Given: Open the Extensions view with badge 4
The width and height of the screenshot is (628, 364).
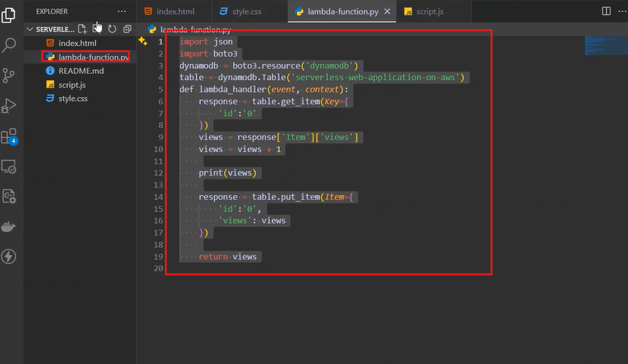Looking at the screenshot, I should 9,136.
